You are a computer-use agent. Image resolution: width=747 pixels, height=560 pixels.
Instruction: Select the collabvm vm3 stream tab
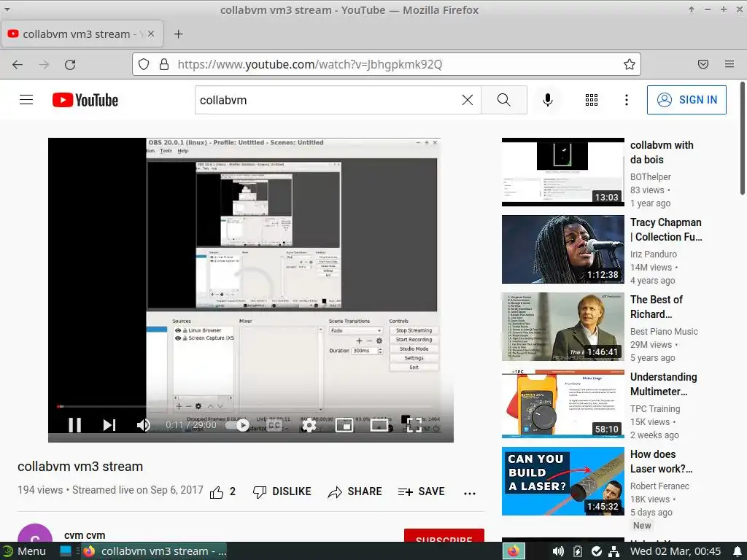(82, 34)
